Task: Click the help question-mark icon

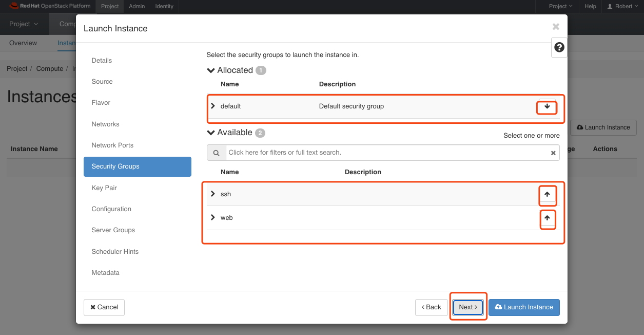Action: point(558,47)
